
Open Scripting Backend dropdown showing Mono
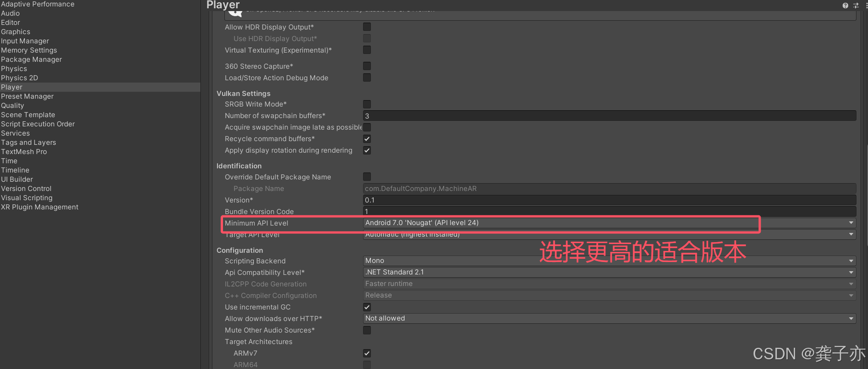610,261
